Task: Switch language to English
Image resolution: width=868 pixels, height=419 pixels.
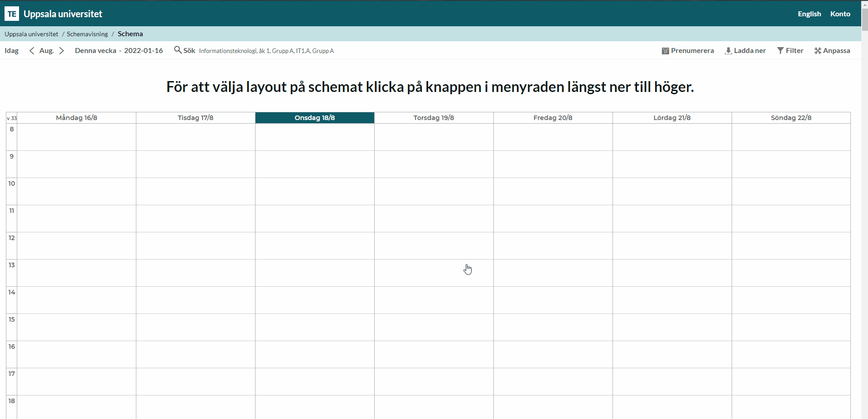Action: pos(809,14)
